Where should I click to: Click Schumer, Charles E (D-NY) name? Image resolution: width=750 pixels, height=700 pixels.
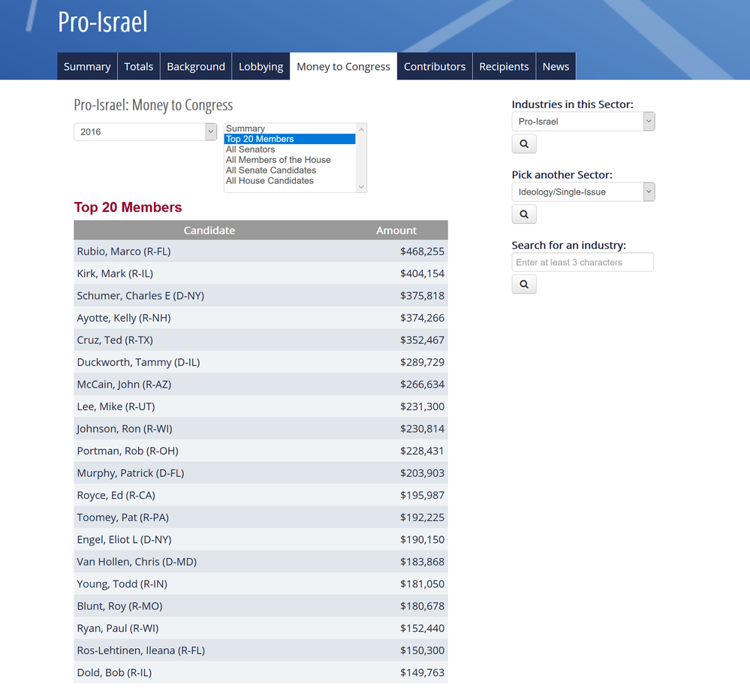point(140,296)
